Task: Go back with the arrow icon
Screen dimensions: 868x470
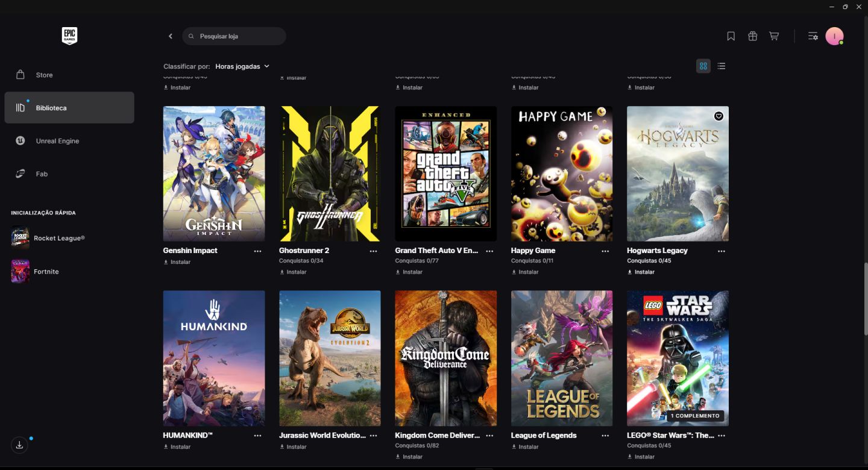Action: [x=171, y=36]
